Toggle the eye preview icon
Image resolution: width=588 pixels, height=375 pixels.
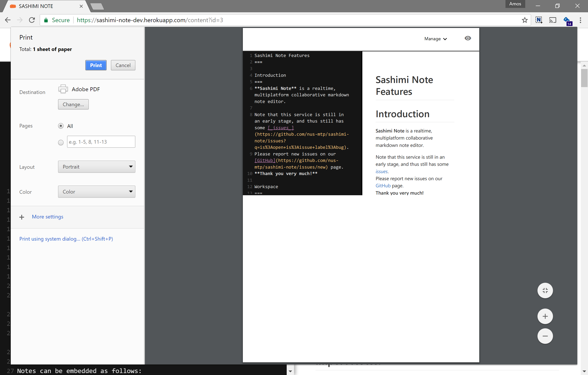[x=468, y=38]
